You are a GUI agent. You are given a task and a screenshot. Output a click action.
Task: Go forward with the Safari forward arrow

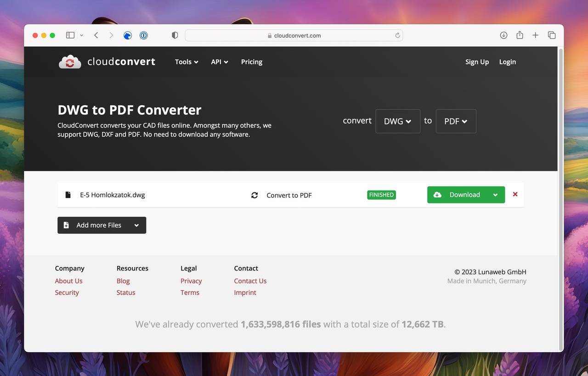coord(111,35)
